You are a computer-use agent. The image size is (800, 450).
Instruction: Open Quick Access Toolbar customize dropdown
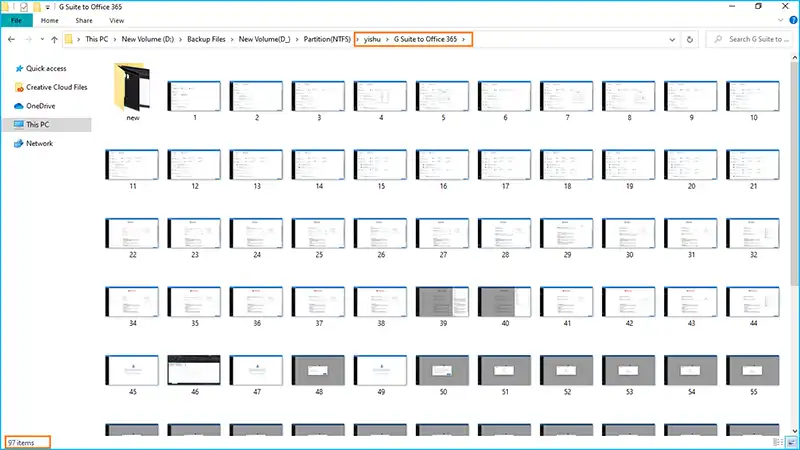point(47,7)
